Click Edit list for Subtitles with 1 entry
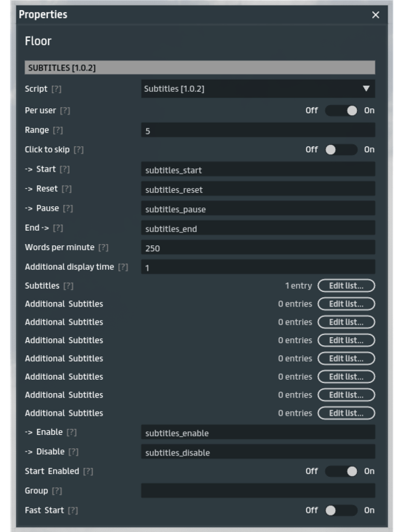Viewport: 404px width, 532px height. [x=346, y=286]
